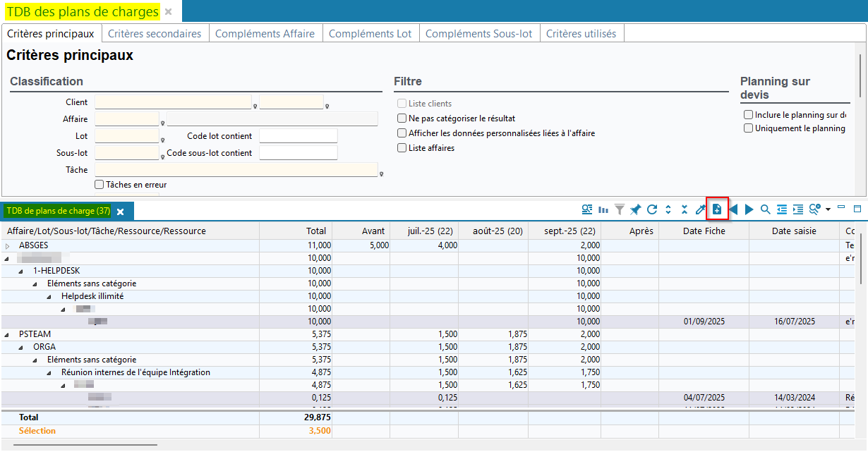Open Compléments Sous-lot tab
Image resolution: width=868 pixels, height=452 pixels.
(479, 33)
